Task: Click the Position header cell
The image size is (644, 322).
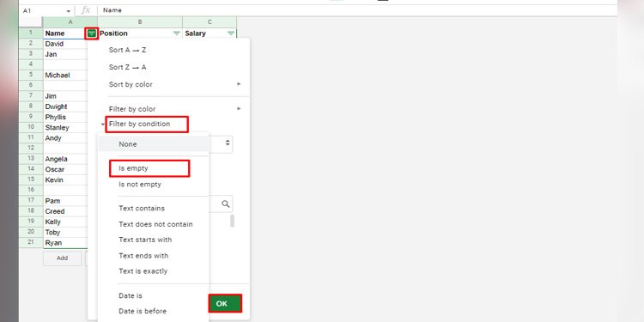Action: [x=140, y=33]
